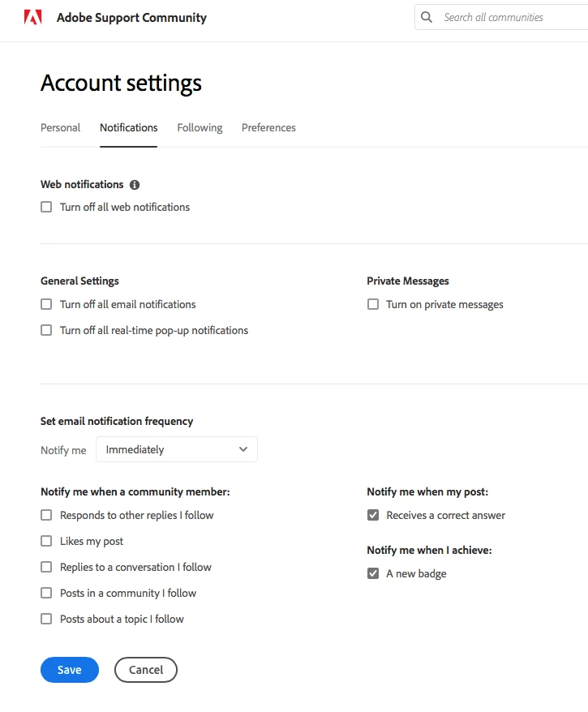Click the Immediately dropdown chevron arrow

click(242, 449)
